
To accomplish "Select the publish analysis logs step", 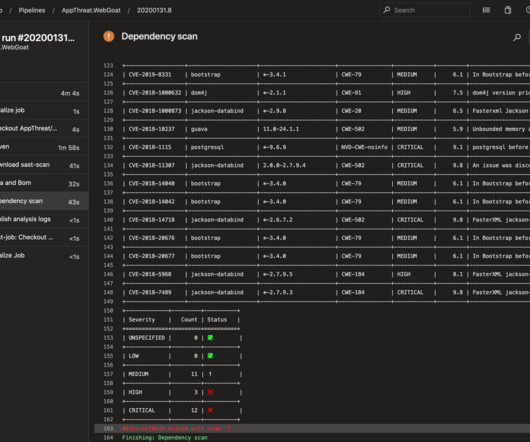I will [44, 220].
